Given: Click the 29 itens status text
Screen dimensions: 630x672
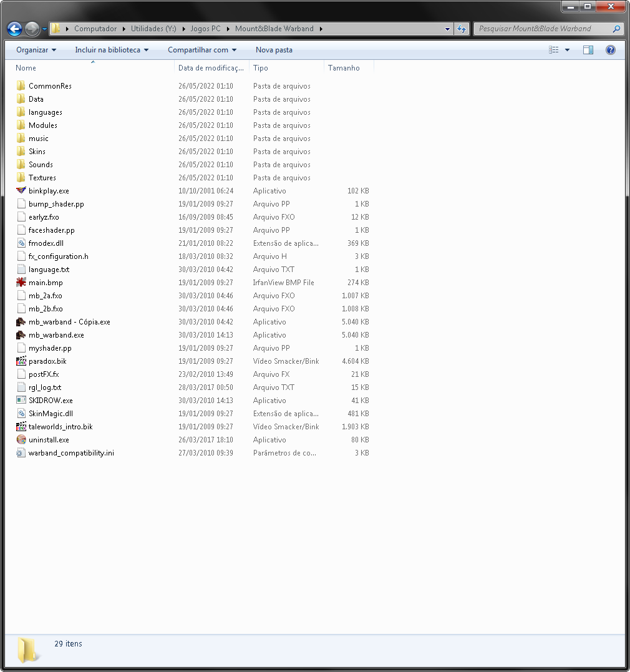Looking at the screenshot, I should [x=68, y=644].
